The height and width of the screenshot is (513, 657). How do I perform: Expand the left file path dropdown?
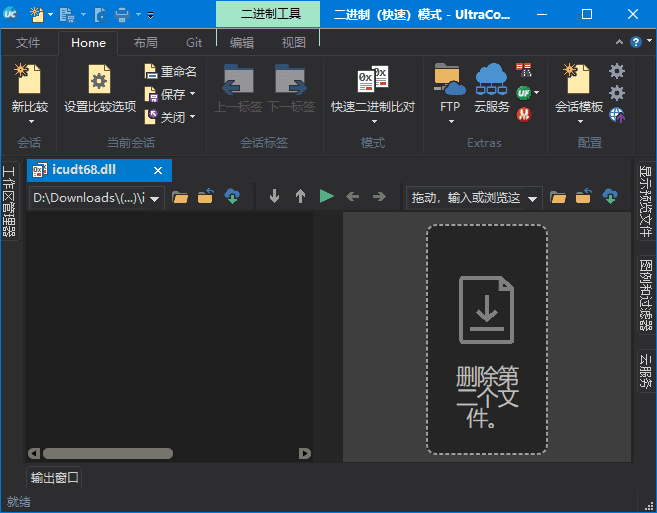click(155, 198)
